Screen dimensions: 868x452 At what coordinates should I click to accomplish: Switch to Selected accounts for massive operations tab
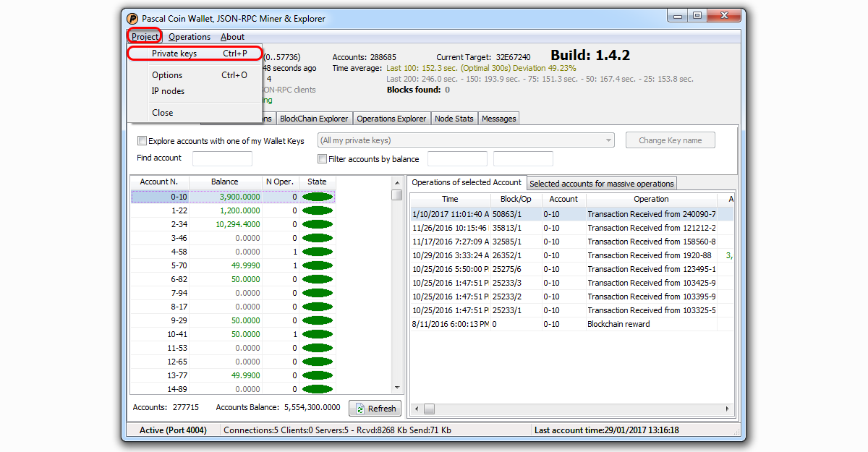(x=602, y=184)
